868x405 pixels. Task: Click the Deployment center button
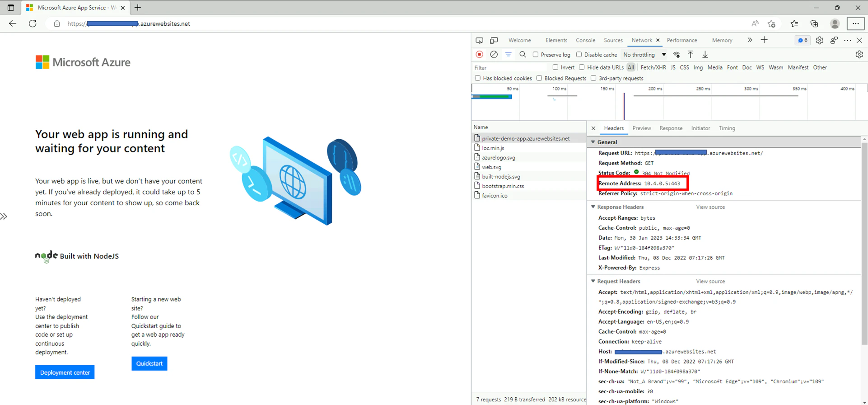point(65,372)
